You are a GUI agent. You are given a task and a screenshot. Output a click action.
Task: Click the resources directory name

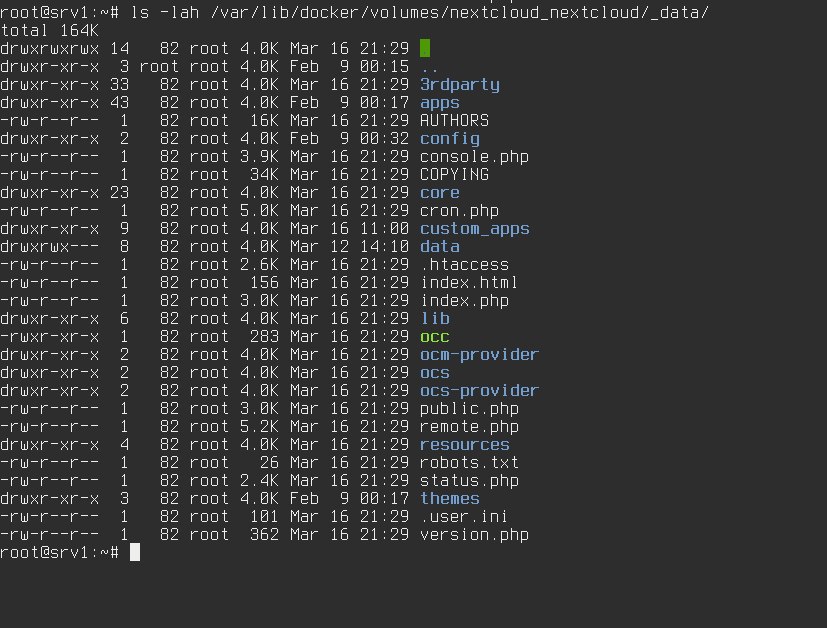(464, 444)
